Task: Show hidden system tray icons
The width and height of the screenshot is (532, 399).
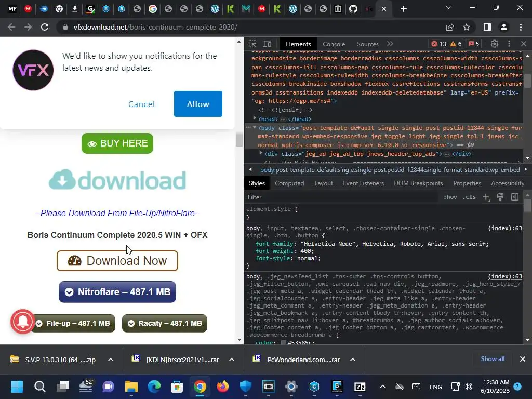Action: (383, 387)
